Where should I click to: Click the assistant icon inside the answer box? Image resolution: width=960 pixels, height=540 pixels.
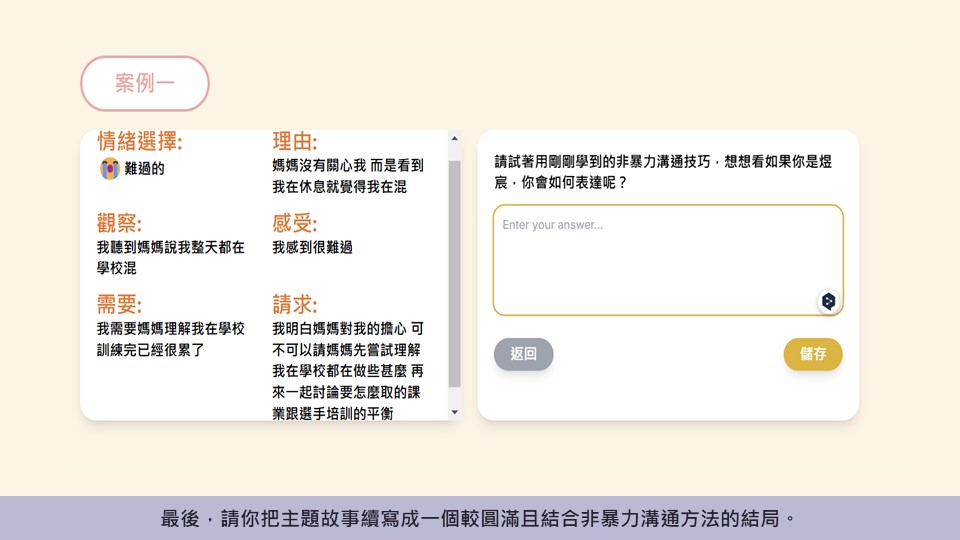tap(828, 301)
